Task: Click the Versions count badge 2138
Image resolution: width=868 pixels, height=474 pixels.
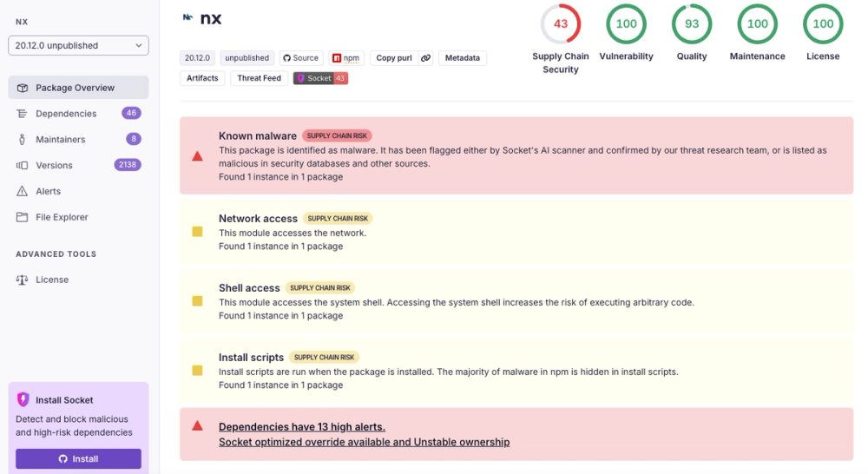Action: [x=128, y=164]
